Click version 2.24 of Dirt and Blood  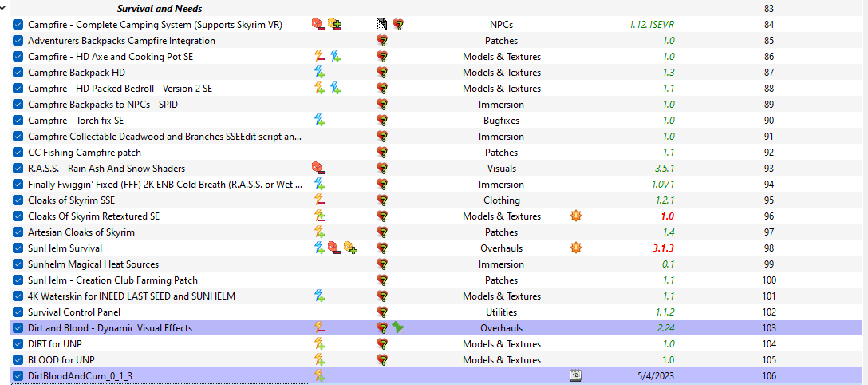665,328
